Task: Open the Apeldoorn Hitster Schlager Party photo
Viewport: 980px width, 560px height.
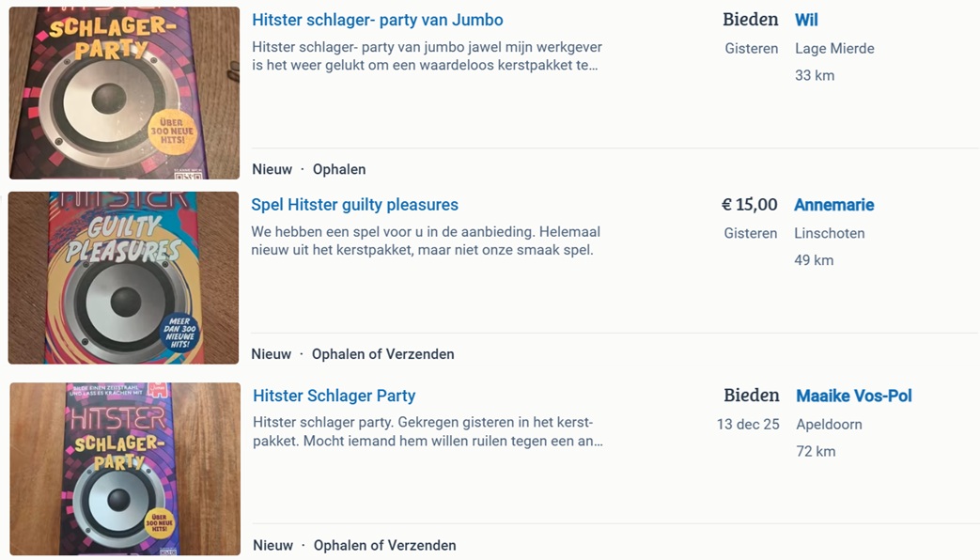Action: [x=125, y=468]
